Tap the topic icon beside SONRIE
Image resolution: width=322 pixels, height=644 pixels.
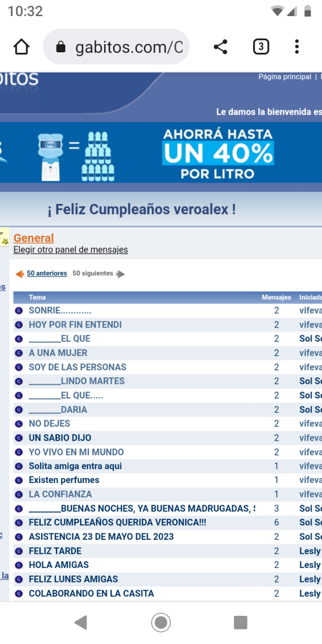19,311
